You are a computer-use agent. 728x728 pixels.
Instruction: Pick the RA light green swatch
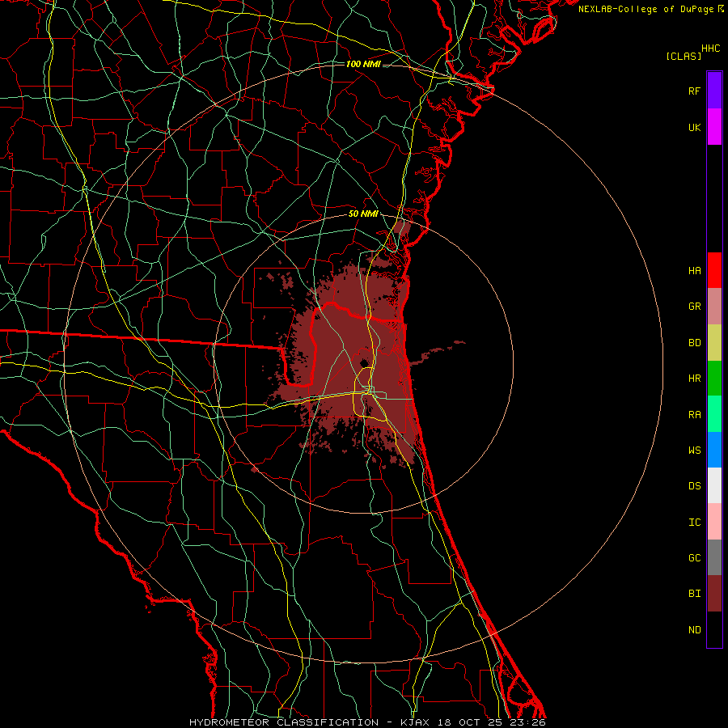(x=714, y=414)
